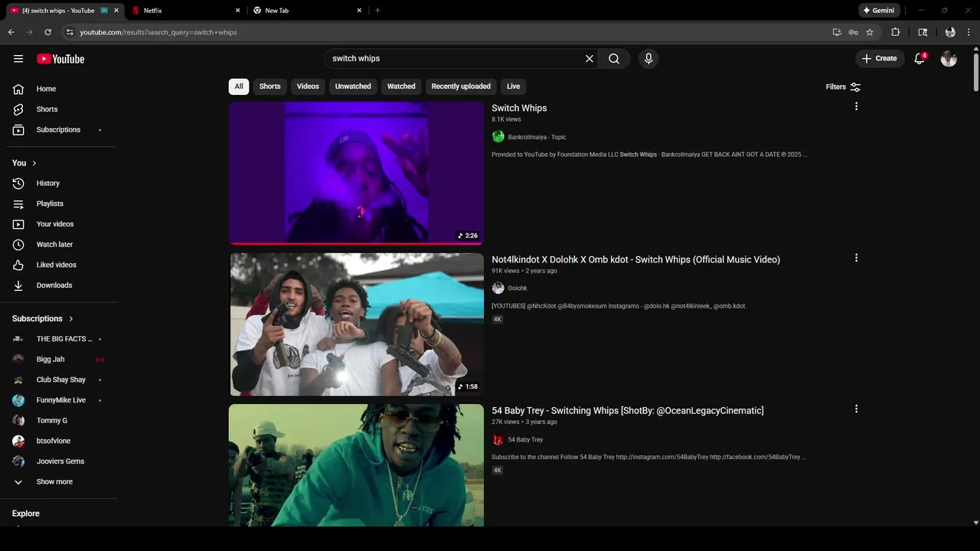Select the All filter chip
This screenshot has height=551, width=980.
click(x=239, y=86)
